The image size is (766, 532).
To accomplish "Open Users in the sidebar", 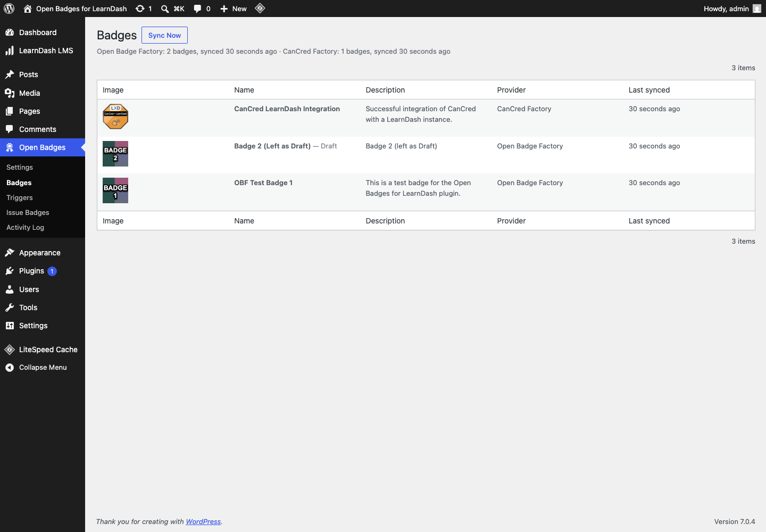I will pos(43,289).
